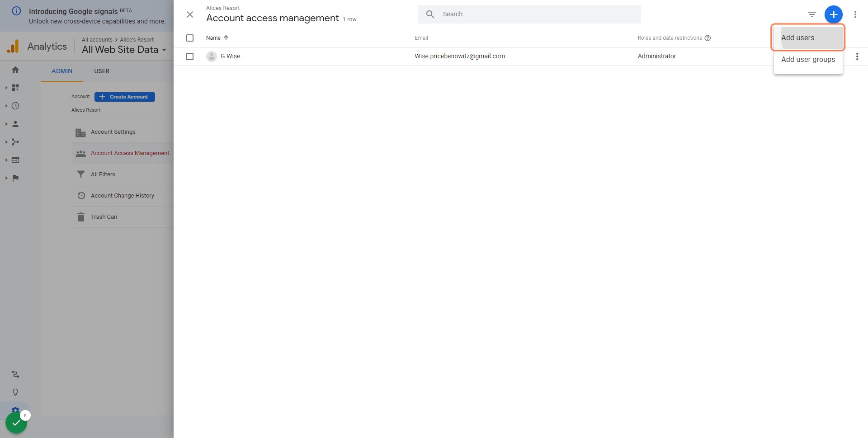Open the filter icon next to search

[812, 14]
